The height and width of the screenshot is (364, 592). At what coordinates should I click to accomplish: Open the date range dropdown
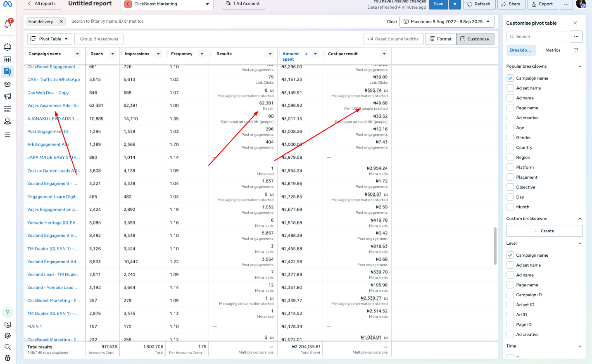[x=447, y=21]
